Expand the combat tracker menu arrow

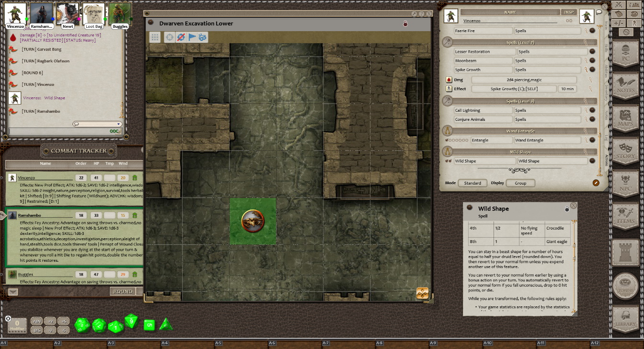click(x=13, y=291)
